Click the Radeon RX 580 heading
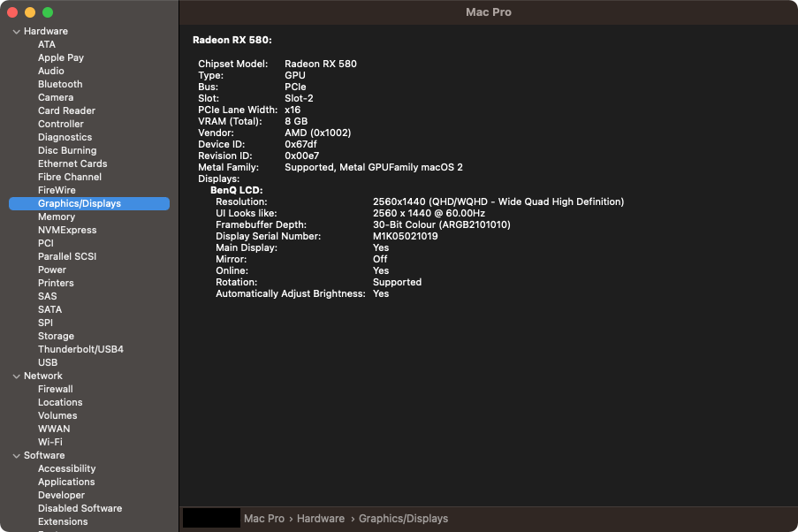The width and height of the screenshot is (798, 532). [232, 40]
